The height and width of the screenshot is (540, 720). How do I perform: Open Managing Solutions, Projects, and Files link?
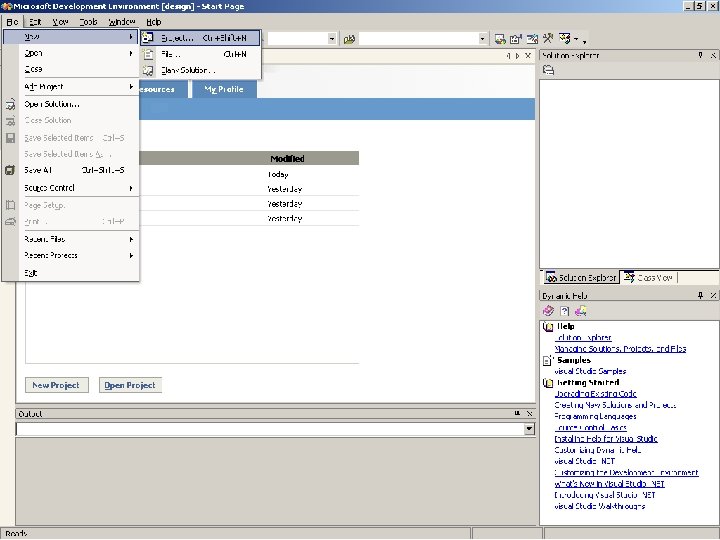click(x=620, y=349)
